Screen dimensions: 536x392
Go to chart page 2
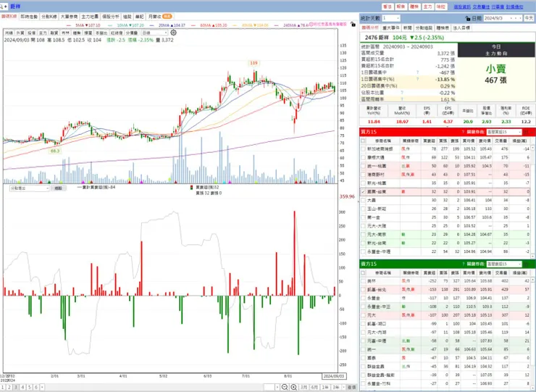(9, 387)
